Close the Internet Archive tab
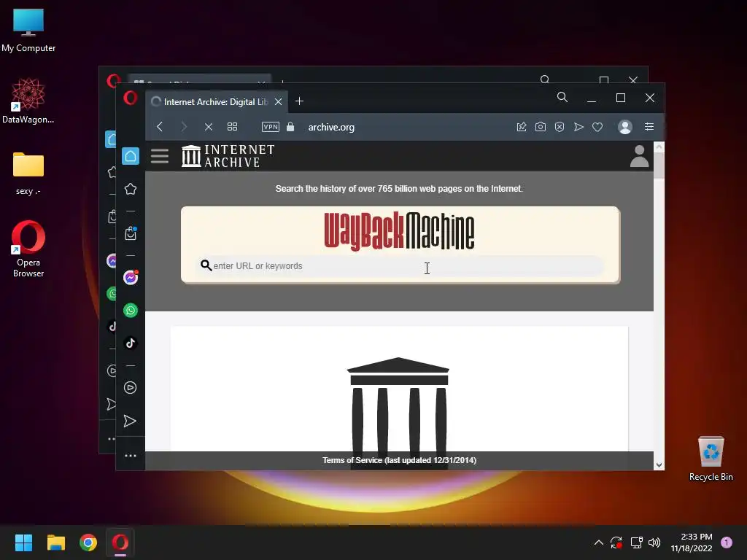The width and height of the screenshot is (747, 560). click(x=278, y=102)
